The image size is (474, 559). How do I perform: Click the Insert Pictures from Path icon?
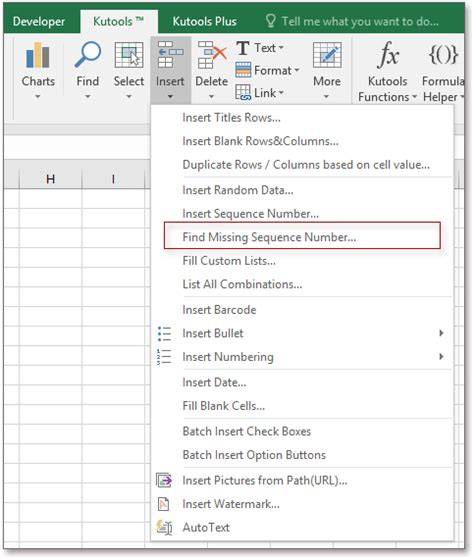point(164,480)
